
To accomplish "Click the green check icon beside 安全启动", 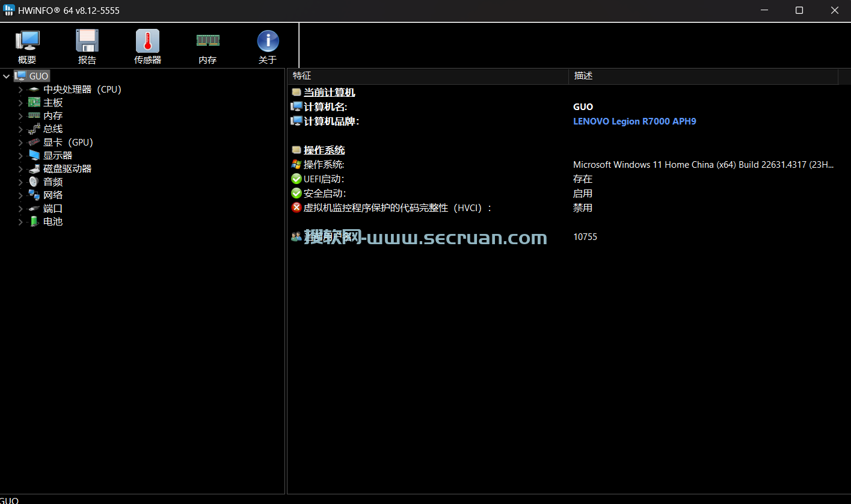I will click(x=296, y=193).
